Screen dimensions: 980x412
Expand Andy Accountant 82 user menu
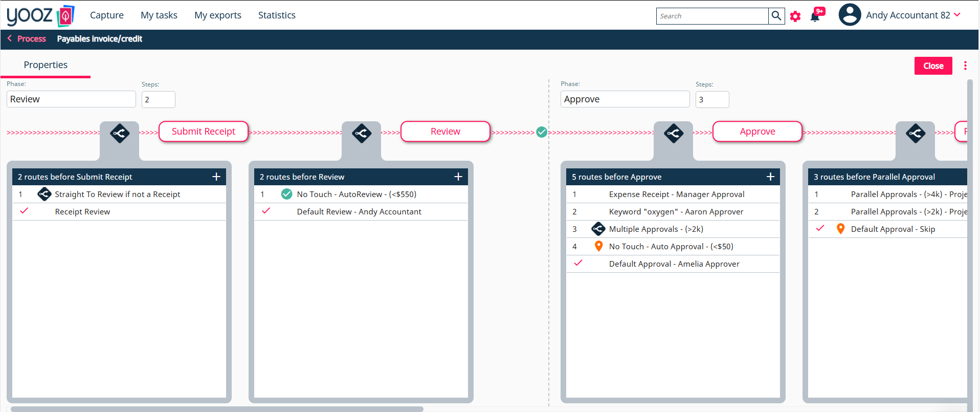957,15
